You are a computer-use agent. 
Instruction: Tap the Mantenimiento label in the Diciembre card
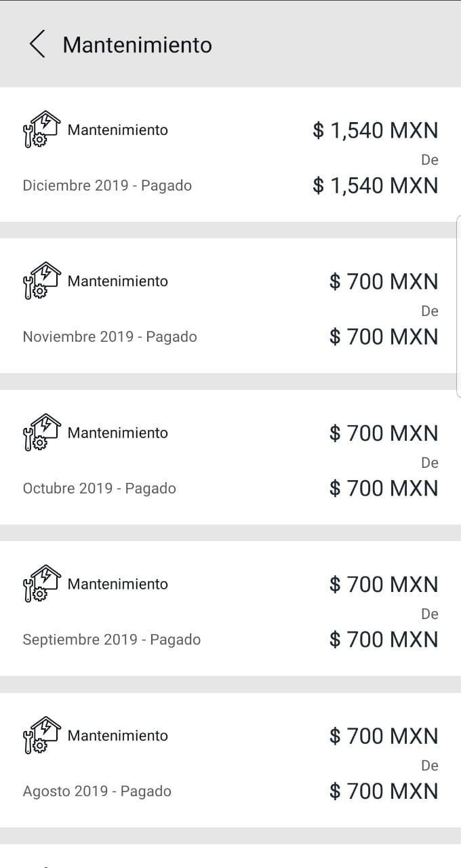click(x=118, y=130)
